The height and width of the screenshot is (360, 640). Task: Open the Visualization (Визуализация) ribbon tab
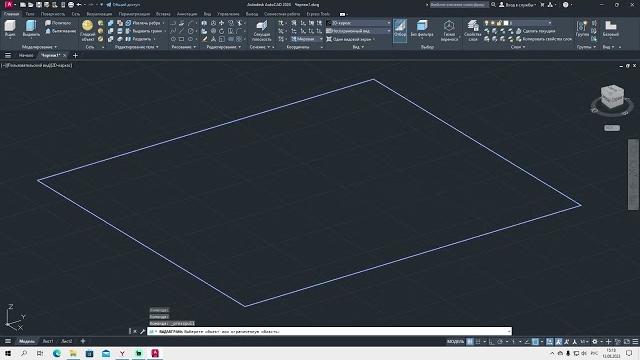point(99,14)
